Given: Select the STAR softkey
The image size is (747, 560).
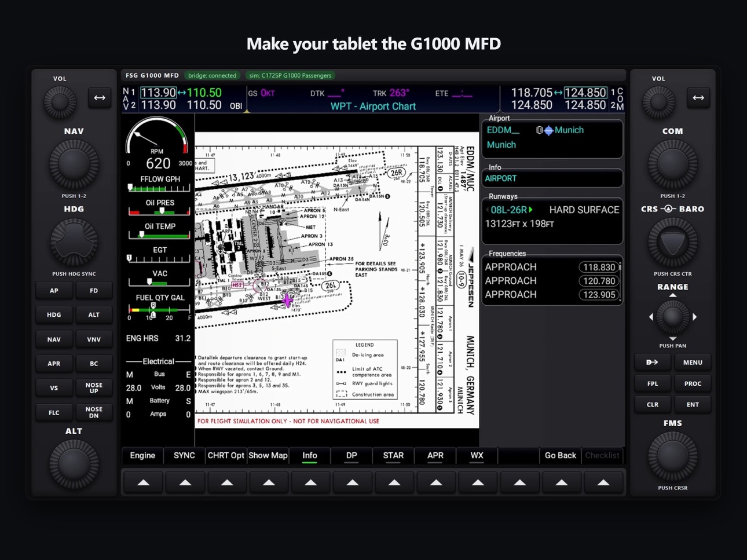Looking at the screenshot, I should pyautogui.click(x=393, y=456).
